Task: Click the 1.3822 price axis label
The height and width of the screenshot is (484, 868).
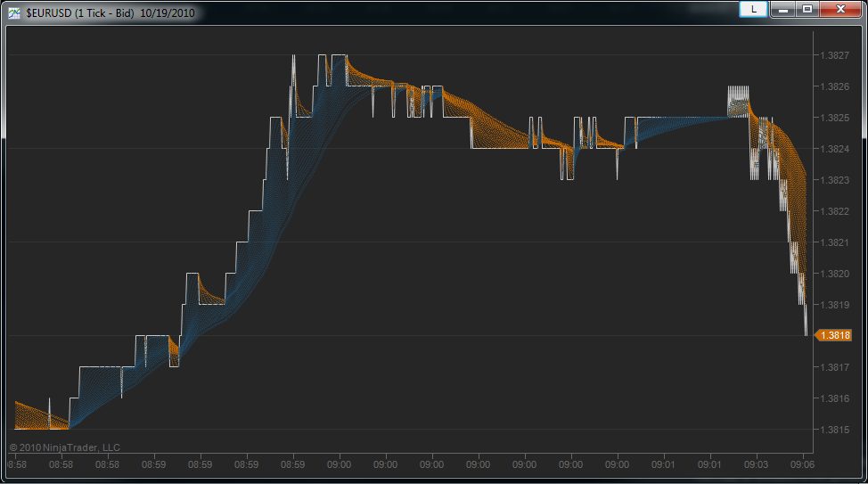Action: 834,211
